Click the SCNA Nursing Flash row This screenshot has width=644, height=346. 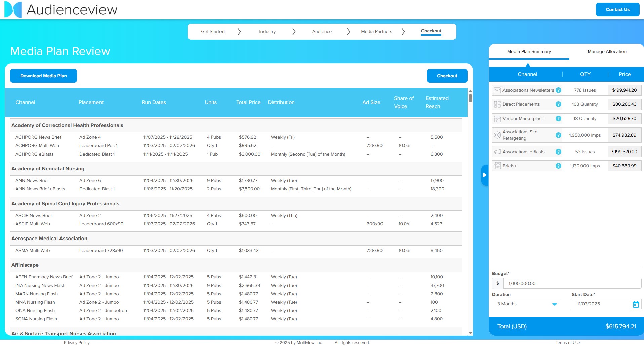pyautogui.click(x=236, y=319)
